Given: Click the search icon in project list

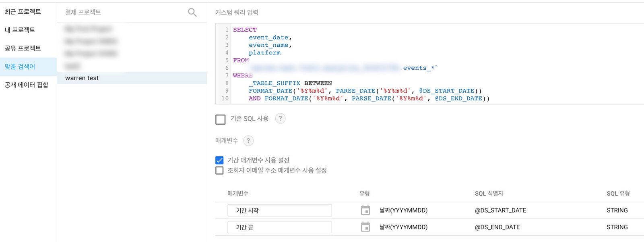Looking at the screenshot, I should pyautogui.click(x=192, y=13).
